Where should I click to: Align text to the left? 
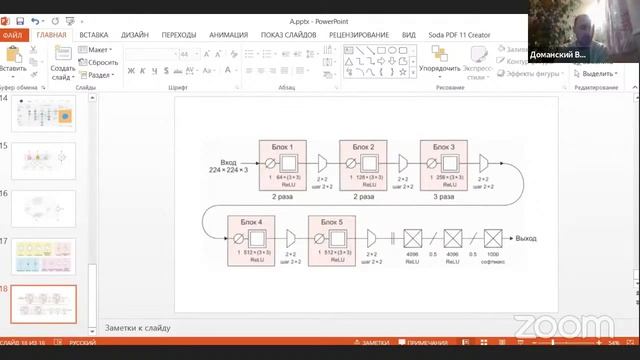249,71
